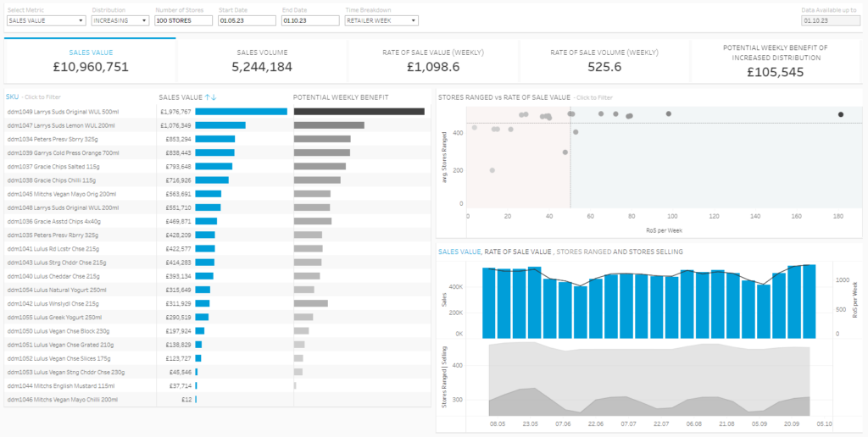Click the £853,294 sales value cell
The height and width of the screenshot is (437, 868).
point(178,139)
